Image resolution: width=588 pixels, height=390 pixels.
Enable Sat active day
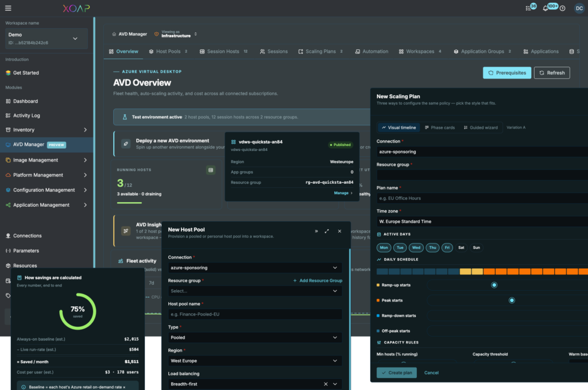(461, 248)
